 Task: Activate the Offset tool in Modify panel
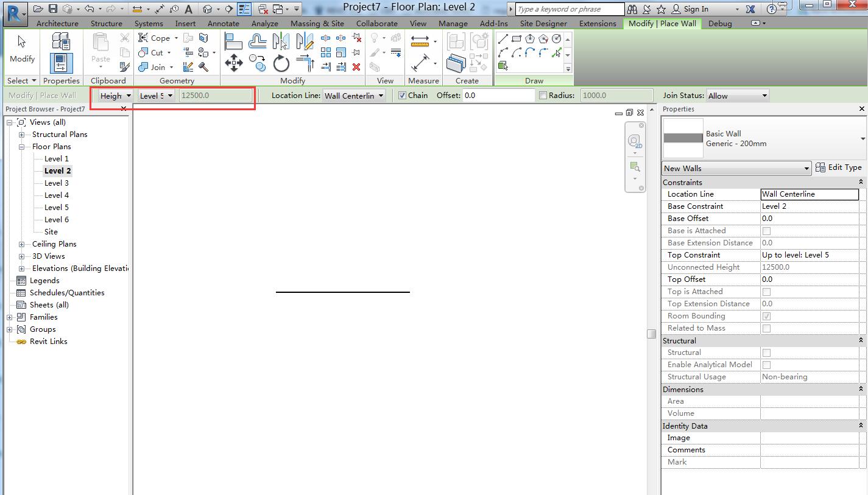[x=306, y=63]
